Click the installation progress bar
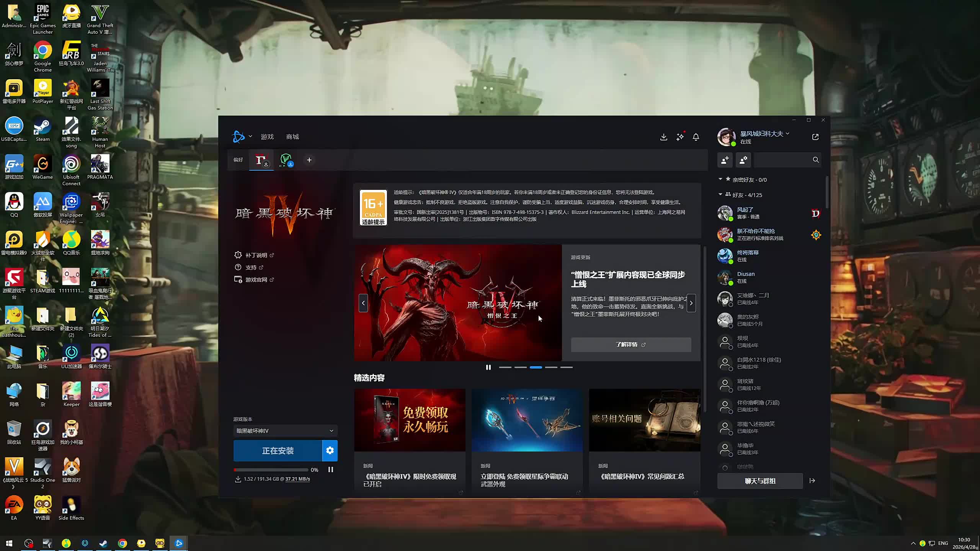Screen dimensions: 980x551 271,470
